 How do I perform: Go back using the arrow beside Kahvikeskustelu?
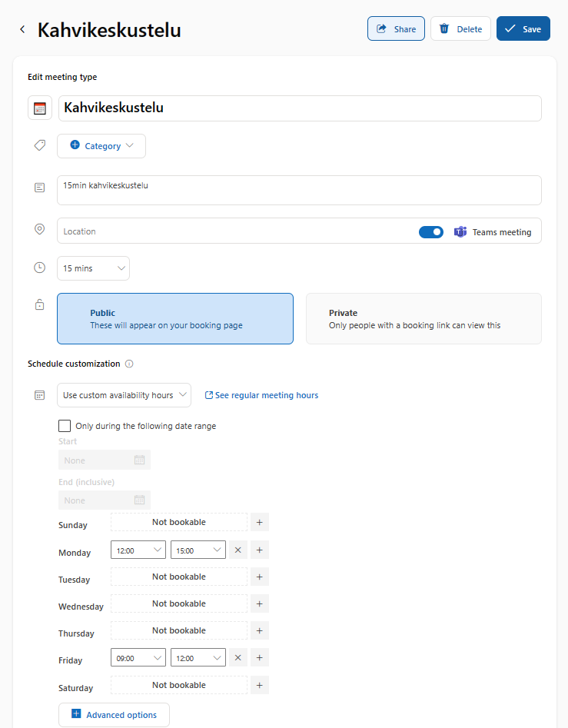click(22, 29)
